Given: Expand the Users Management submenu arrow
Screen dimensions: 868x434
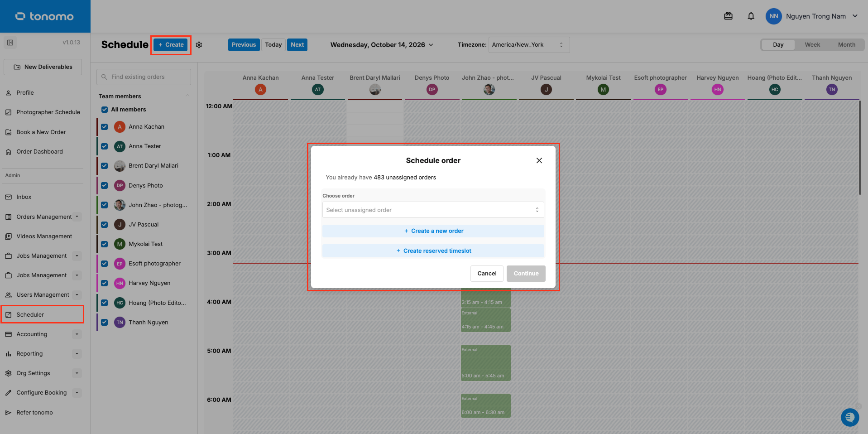Looking at the screenshot, I should [x=77, y=295].
